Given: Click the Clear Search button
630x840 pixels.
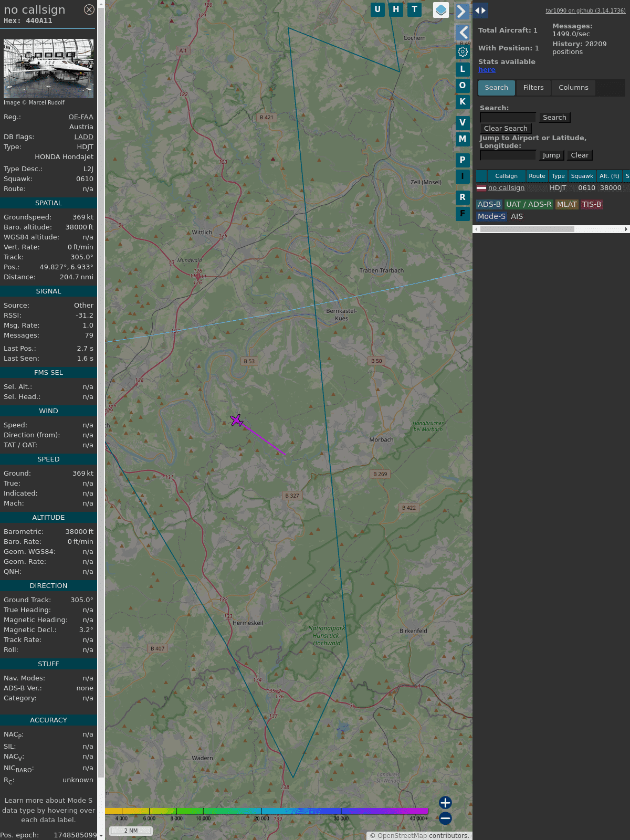Looking at the screenshot, I should pyautogui.click(x=506, y=129).
